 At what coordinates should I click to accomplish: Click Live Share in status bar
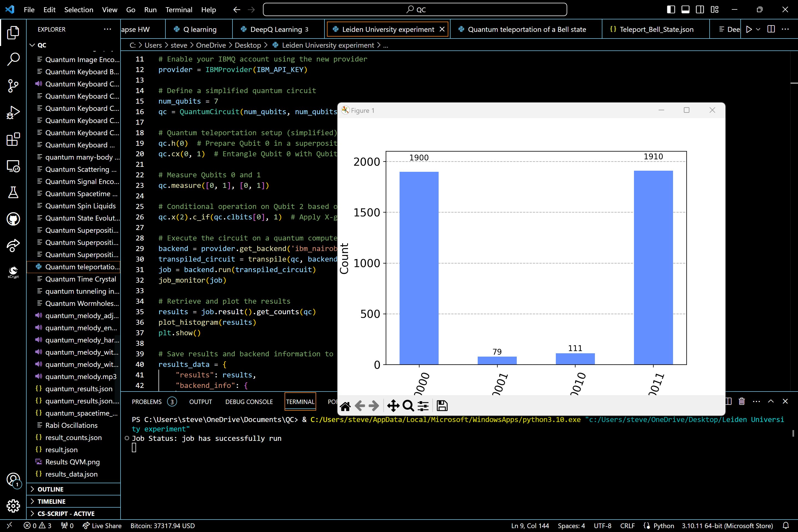(x=102, y=526)
